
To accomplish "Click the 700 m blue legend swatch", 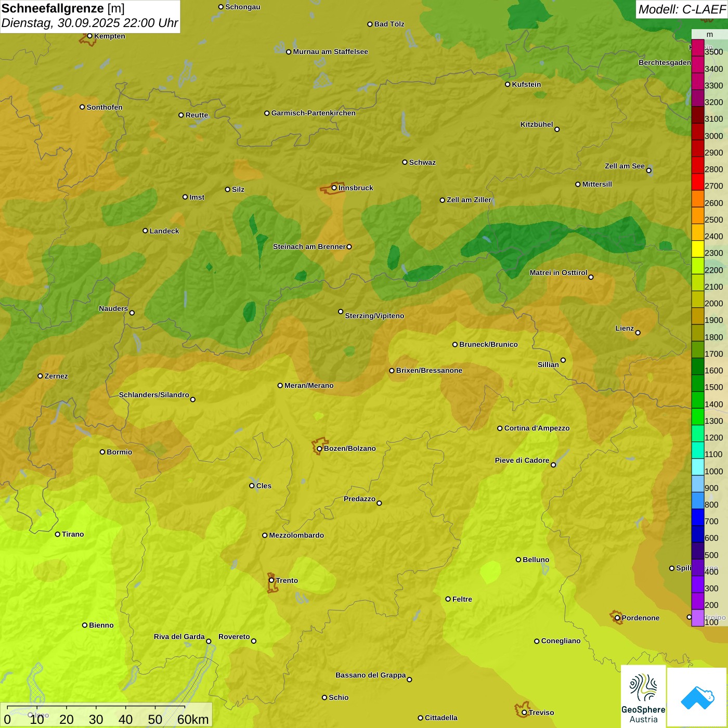I will click(x=697, y=517).
